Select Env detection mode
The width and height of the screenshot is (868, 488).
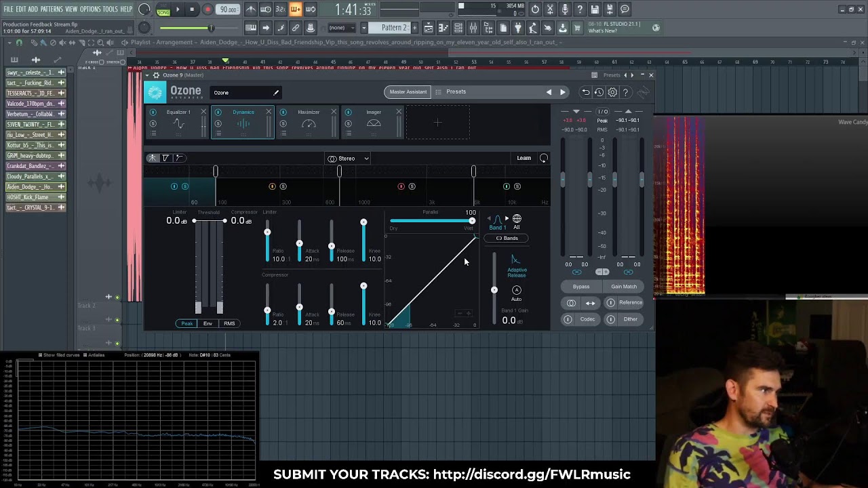pyautogui.click(x=208, y=323)
